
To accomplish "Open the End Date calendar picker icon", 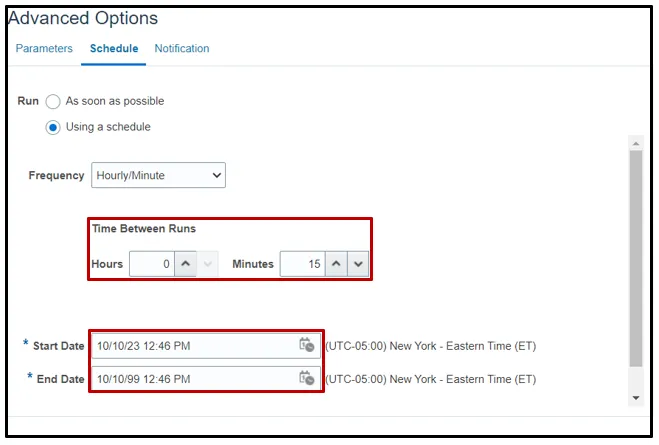I will pos(307,379).
